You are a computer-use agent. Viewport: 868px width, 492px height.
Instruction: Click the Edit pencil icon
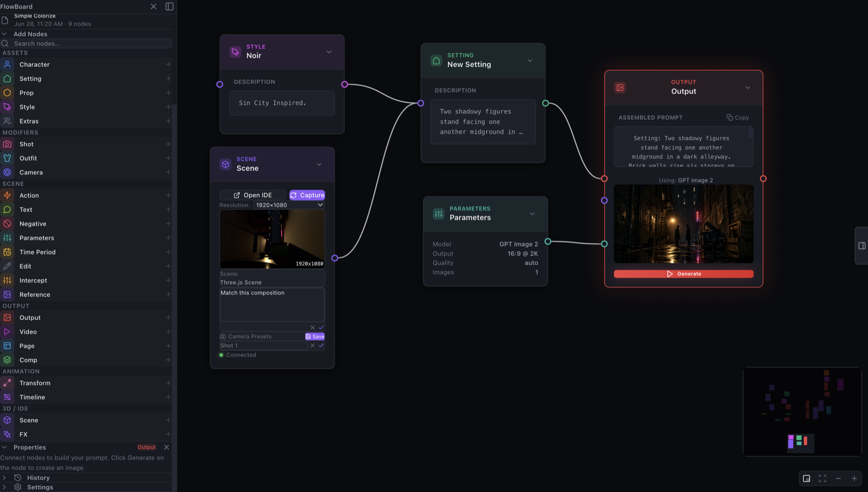(x=7, y=266)
